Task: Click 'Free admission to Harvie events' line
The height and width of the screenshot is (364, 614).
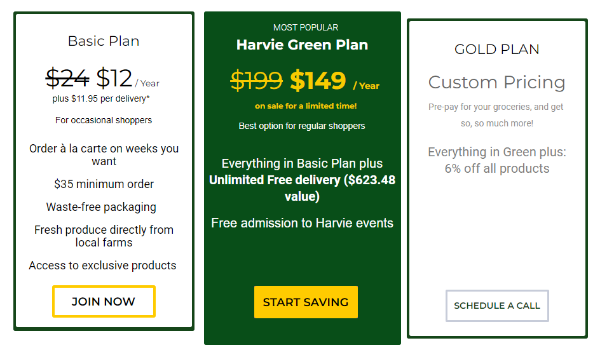Action: 303,223
